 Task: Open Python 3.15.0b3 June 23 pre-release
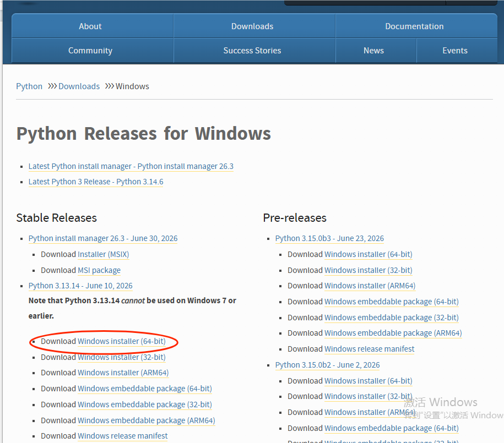coord(329,238)
